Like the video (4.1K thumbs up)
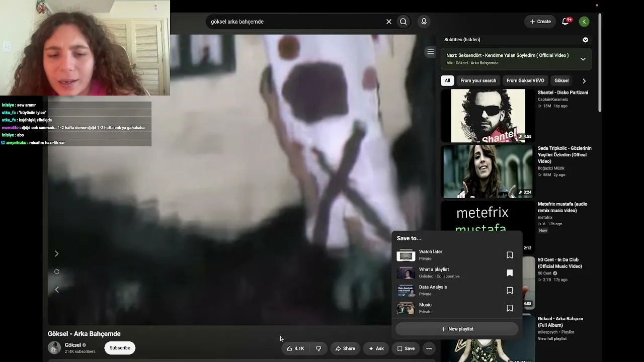 click(x=295, y=348)
